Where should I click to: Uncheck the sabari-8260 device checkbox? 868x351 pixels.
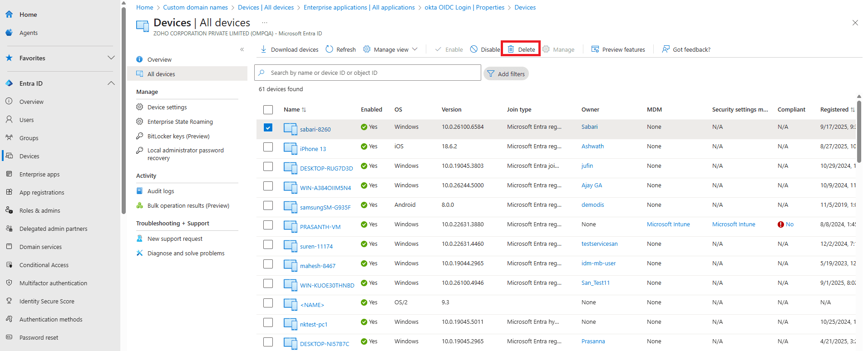coord(268,127)
